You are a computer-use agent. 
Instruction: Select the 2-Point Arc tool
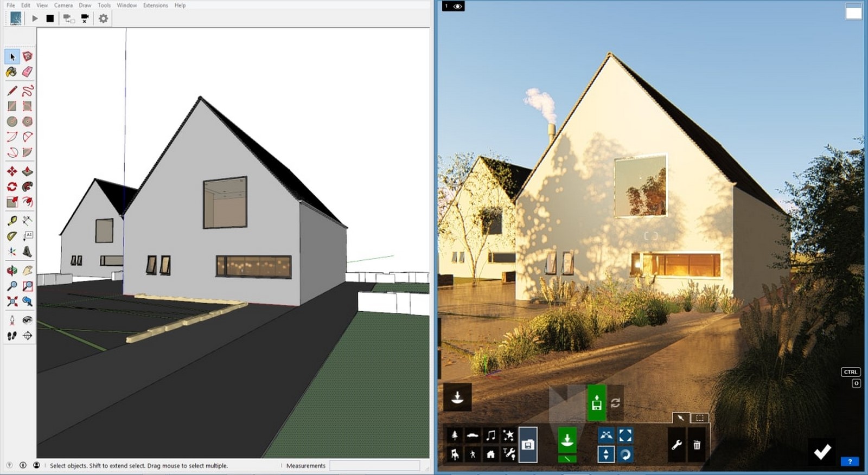coord(27,137)
